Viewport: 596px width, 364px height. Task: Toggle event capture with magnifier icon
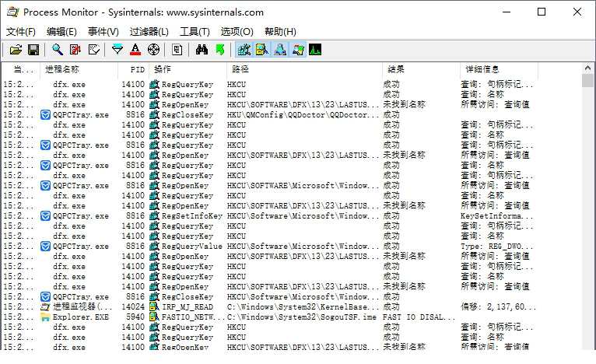(x=58, y=50)
